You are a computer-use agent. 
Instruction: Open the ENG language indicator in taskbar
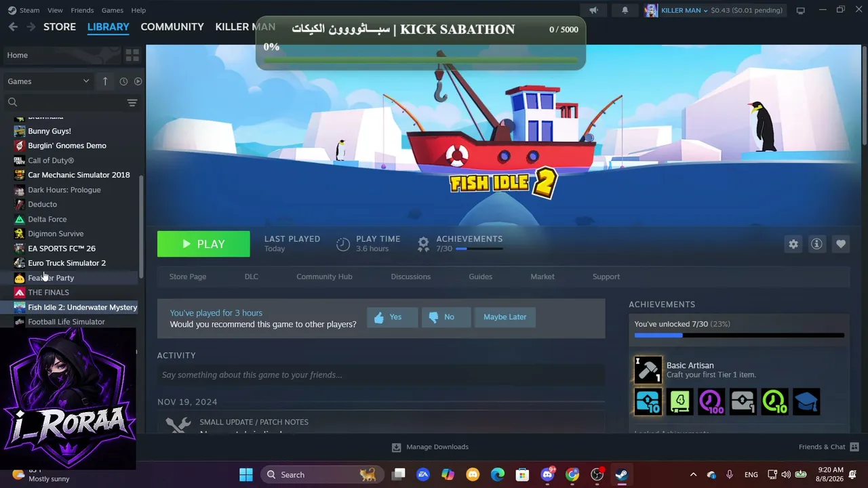click(751, 474)
